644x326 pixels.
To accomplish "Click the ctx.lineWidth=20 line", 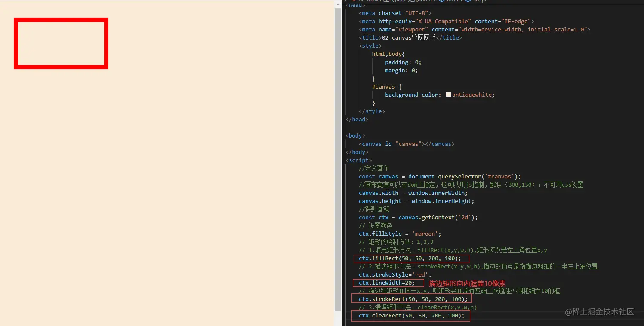I will [x=387, y=283].
